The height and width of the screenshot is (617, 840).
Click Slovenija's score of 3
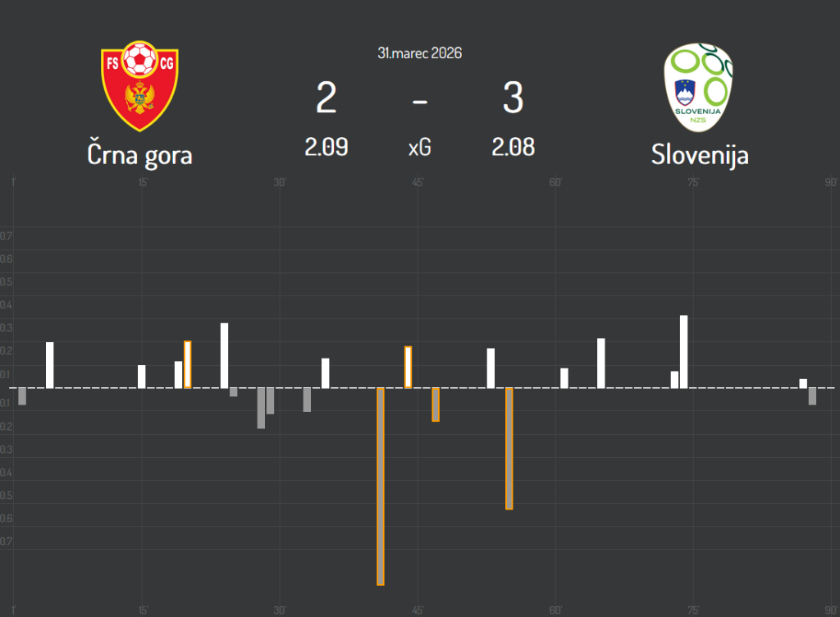coord(513,99)
